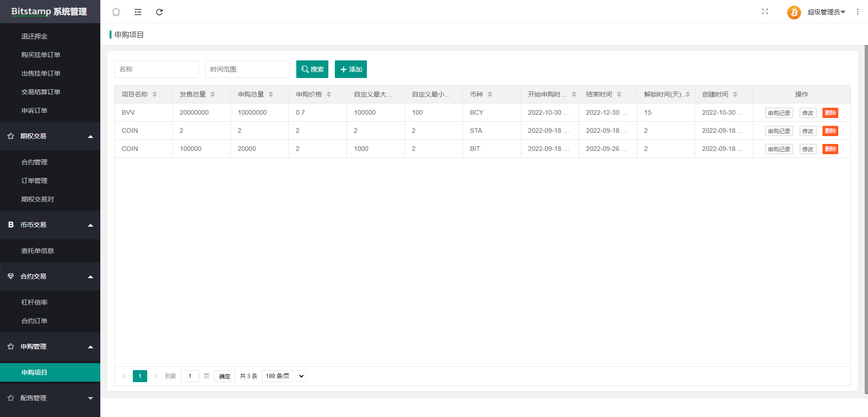Focus the 名称 search input field
This screenshot has height=417, width=868.
(x=156, y=69)
